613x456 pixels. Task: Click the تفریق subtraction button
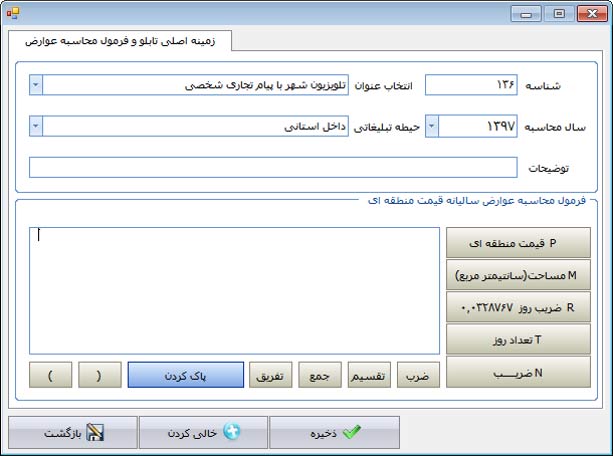[x=271, y=374]
